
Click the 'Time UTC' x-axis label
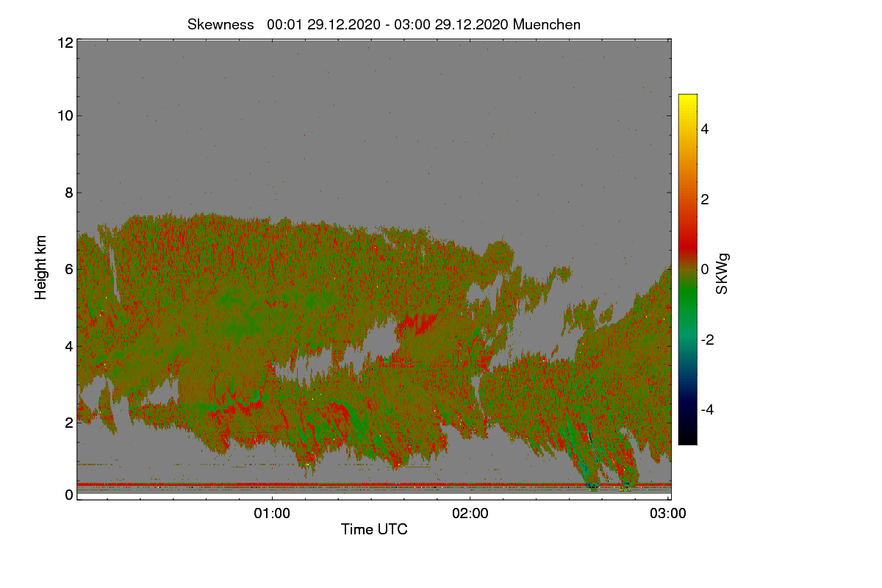pos(374,528)
